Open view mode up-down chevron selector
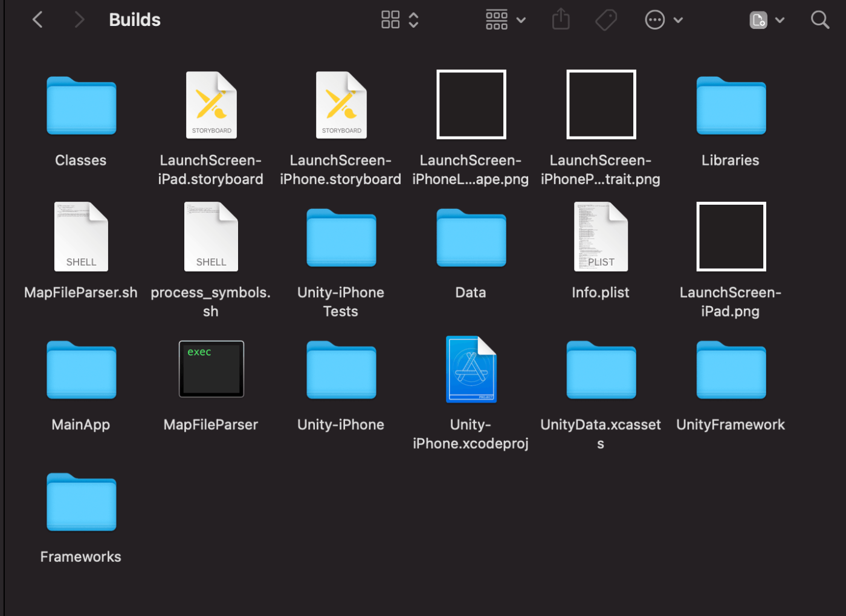This screenshot has height=616, width=846. click(414, 20)
